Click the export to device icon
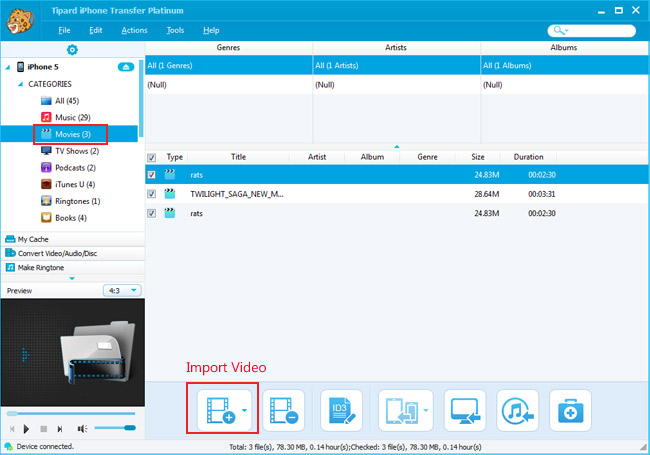Image resolution: width=650 pixels, height=455 pixels. [x=402, y=410]
